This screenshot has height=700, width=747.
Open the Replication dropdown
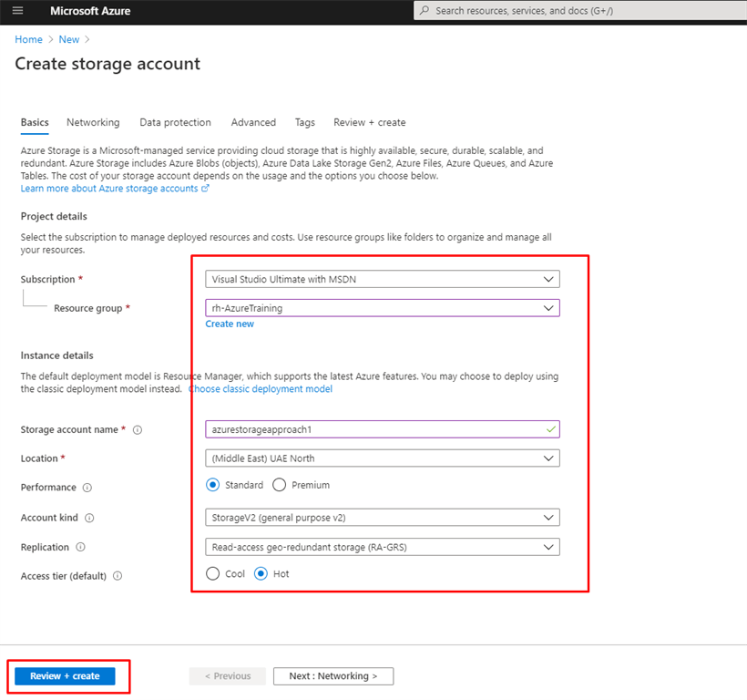547,547
